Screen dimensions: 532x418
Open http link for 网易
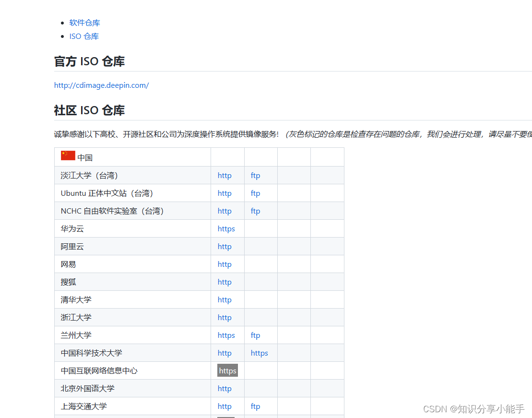point(225,264)
